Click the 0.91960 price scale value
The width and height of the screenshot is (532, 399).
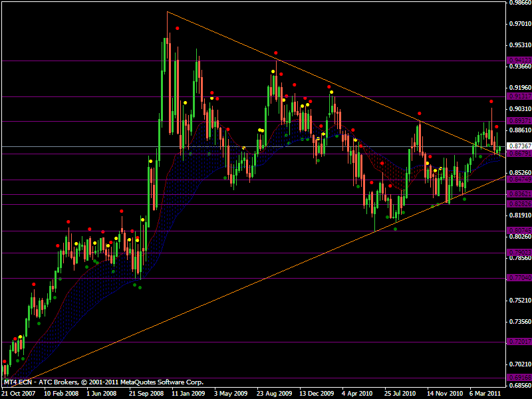521,88
